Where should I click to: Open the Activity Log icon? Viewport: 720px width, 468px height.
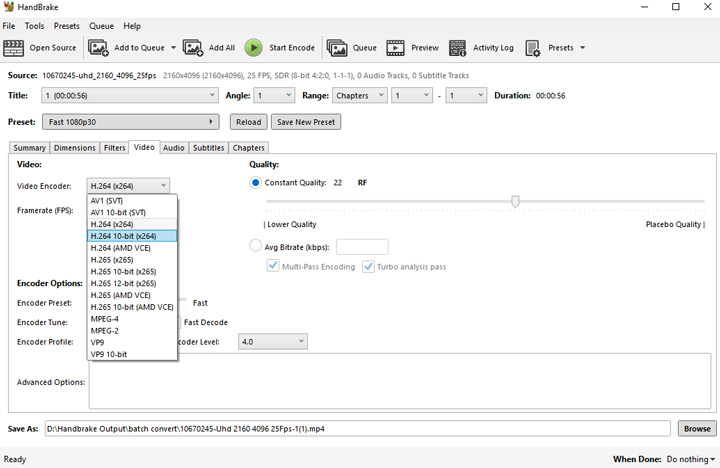click(x=458, y=47)
